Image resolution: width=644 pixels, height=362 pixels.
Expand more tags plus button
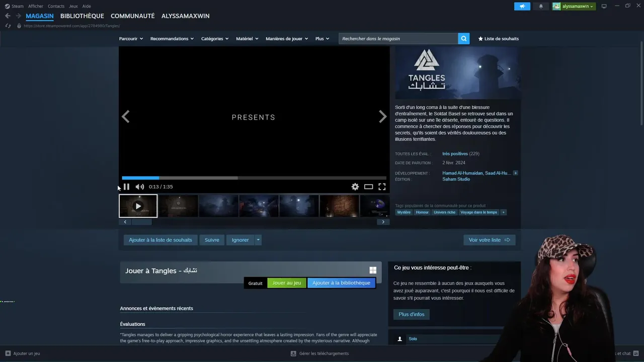click(x=503, y=212)
